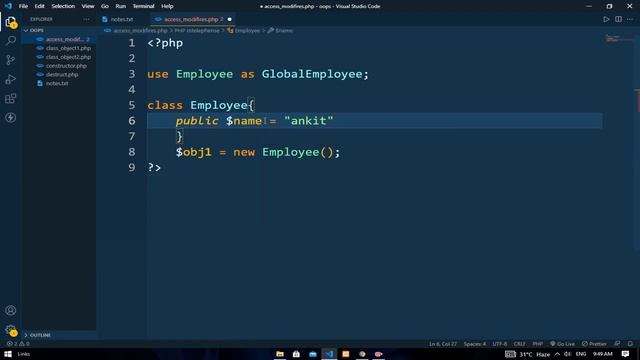Open the Run menu

tap(120, 6)
